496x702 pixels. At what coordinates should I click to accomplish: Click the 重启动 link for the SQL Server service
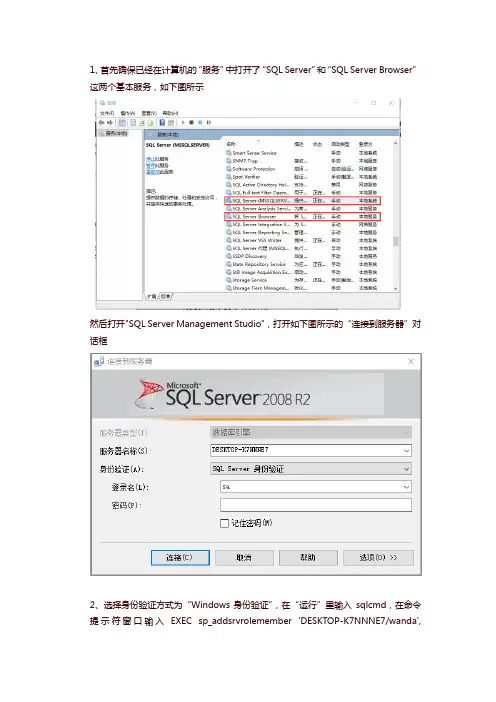tap(152, 172)
